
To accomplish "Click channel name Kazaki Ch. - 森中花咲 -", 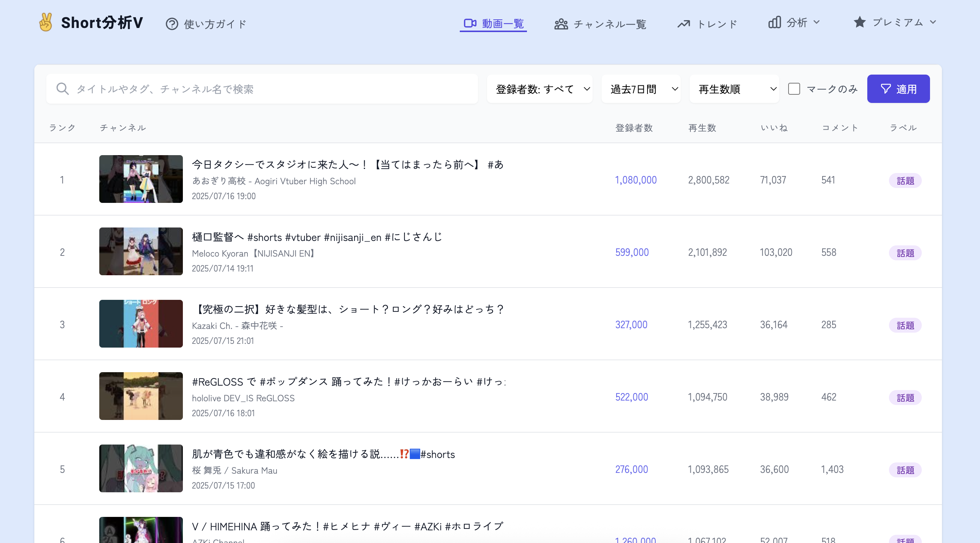I will (237, 326).
